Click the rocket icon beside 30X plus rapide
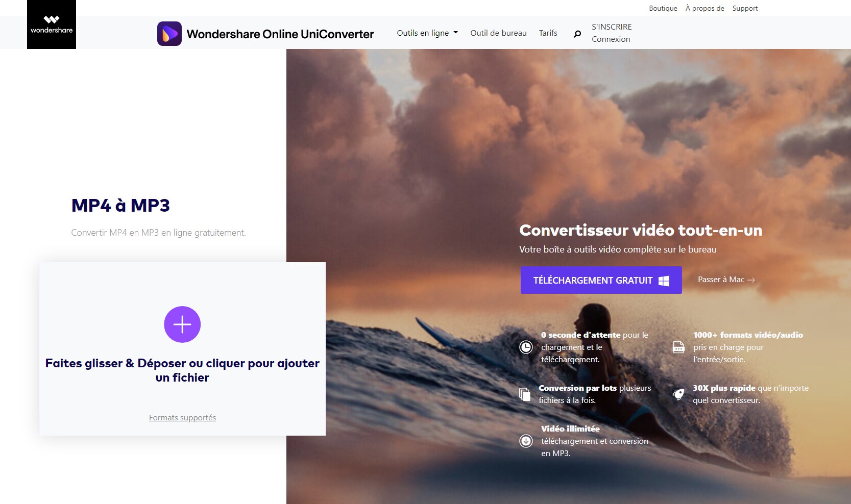This screenshot has width=851, height=504. [678, 394]
